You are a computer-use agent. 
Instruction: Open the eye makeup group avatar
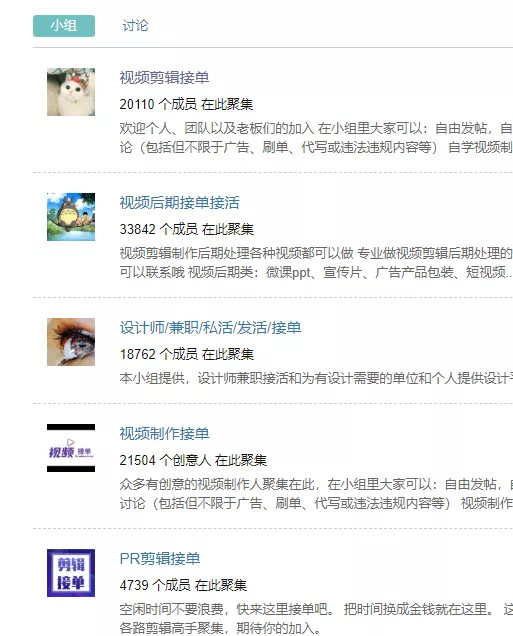point(71,342)
